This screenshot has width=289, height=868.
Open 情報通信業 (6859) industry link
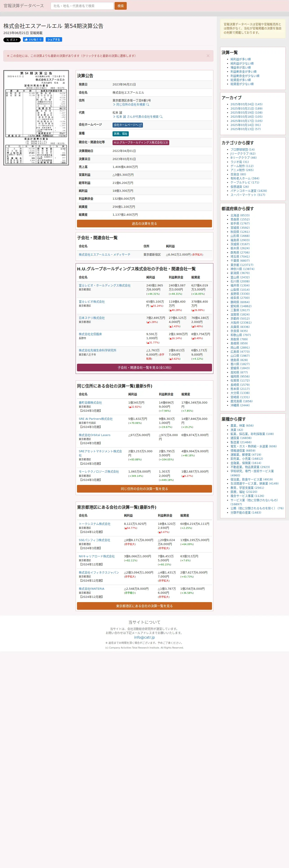point(243,450)
